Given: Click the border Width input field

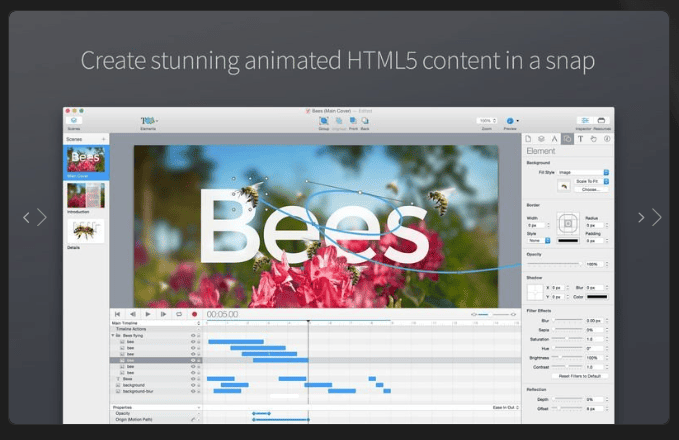Looking at the screenshot, I should coord(536,225).
